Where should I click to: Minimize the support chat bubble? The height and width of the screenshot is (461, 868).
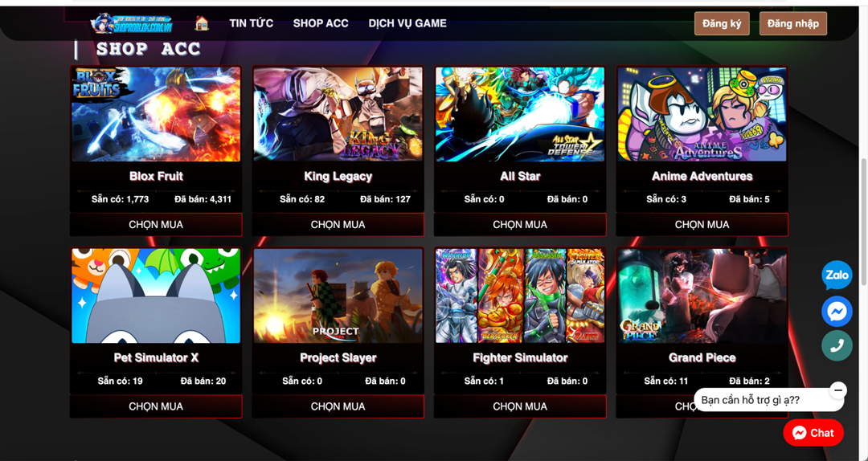pos(838,390)
